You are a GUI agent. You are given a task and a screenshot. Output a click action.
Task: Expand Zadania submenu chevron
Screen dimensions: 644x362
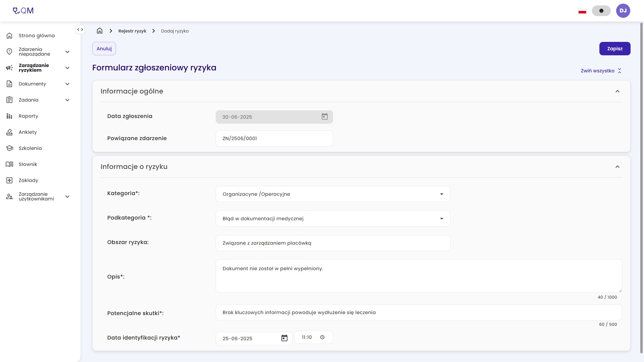[x=67, y=100]
